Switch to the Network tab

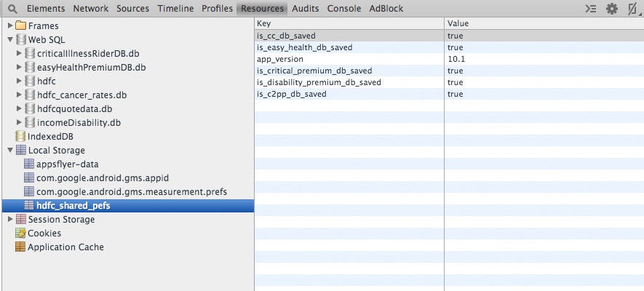pyautogui.click(x=91, y=9)
